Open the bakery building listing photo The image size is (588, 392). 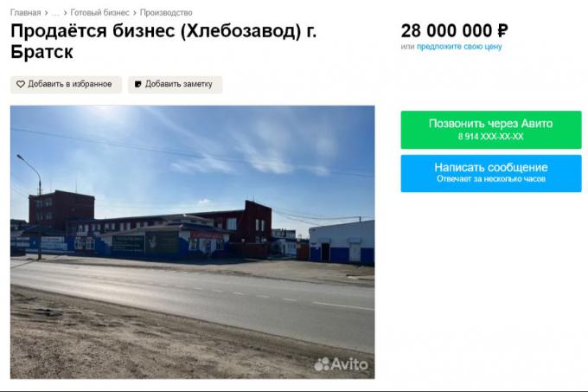[192, 242]
